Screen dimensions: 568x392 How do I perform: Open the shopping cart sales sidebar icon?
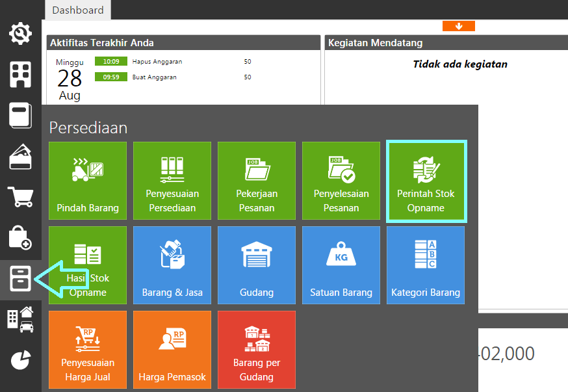(20, 197)
